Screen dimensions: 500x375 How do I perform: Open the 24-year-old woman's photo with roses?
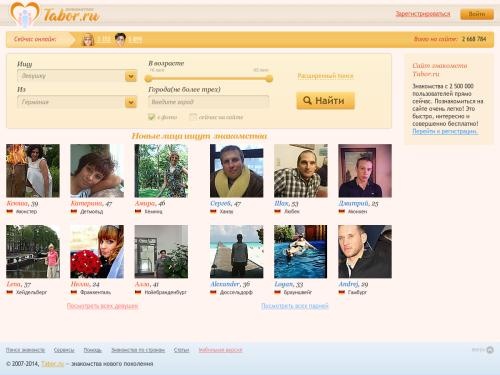[x=97, y=251]
